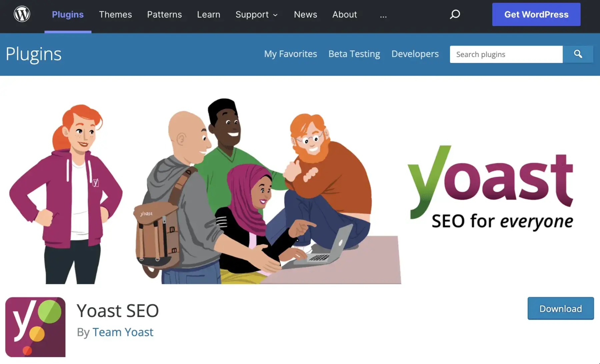Go to the Beta Testing link
This screenshot has width=600, height=364.
[354, 54]
